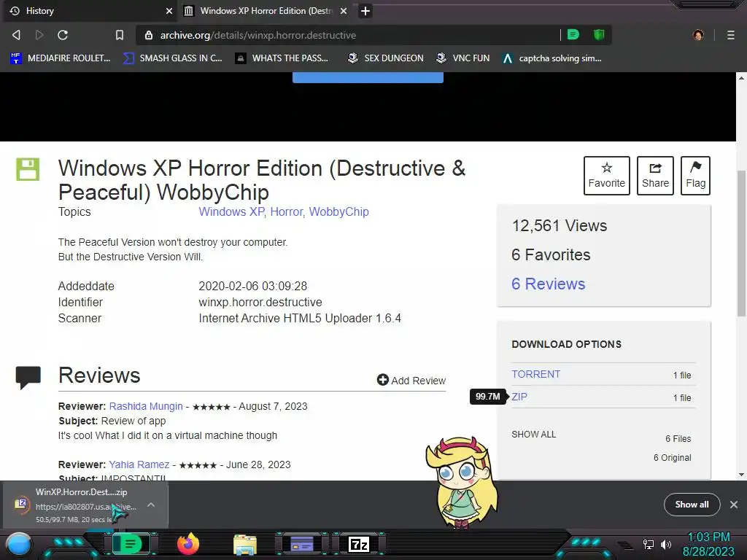Open the Horror topic link
747x560 pixels.
click(286, 212)
